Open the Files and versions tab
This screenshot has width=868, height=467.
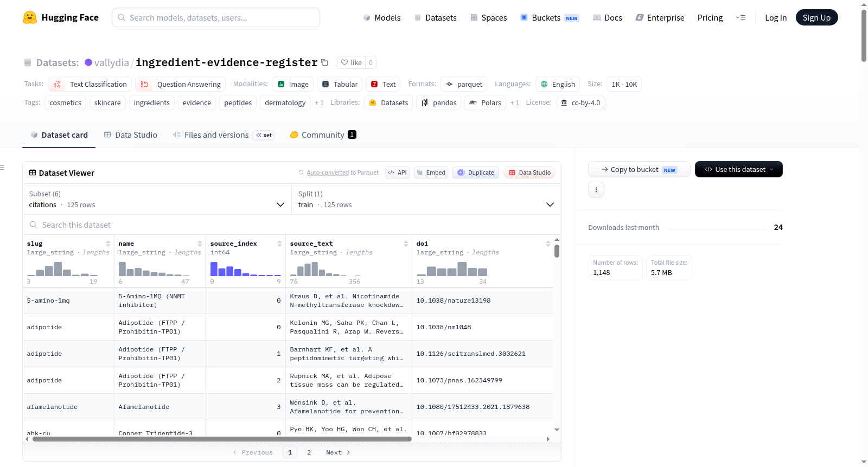click(223, 135)
